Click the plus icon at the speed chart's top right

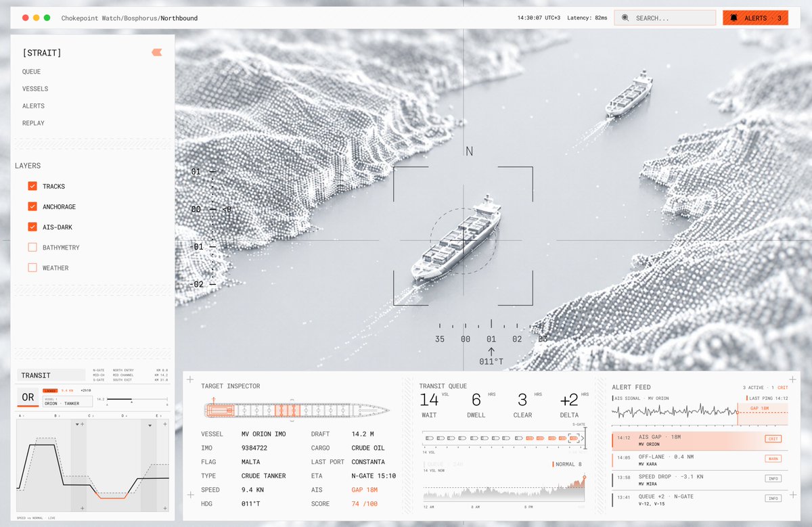tap(165, 424)
